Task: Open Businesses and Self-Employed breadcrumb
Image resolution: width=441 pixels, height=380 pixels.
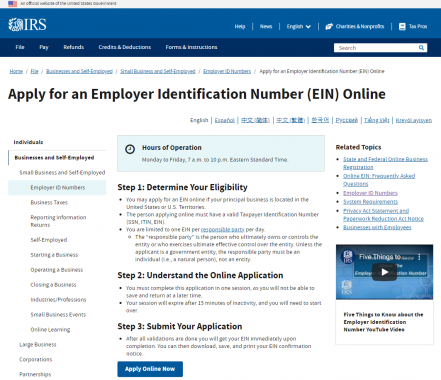Action: click(x=79, y=71)
